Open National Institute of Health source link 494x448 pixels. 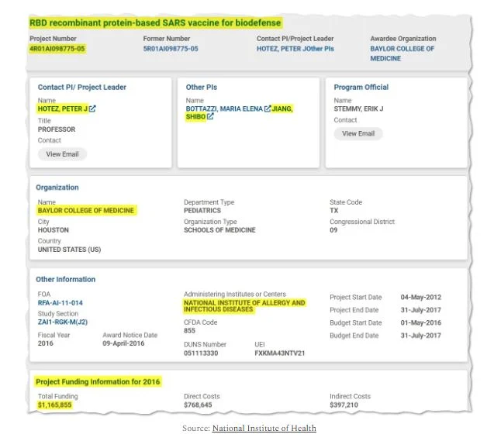coord(264,428)
